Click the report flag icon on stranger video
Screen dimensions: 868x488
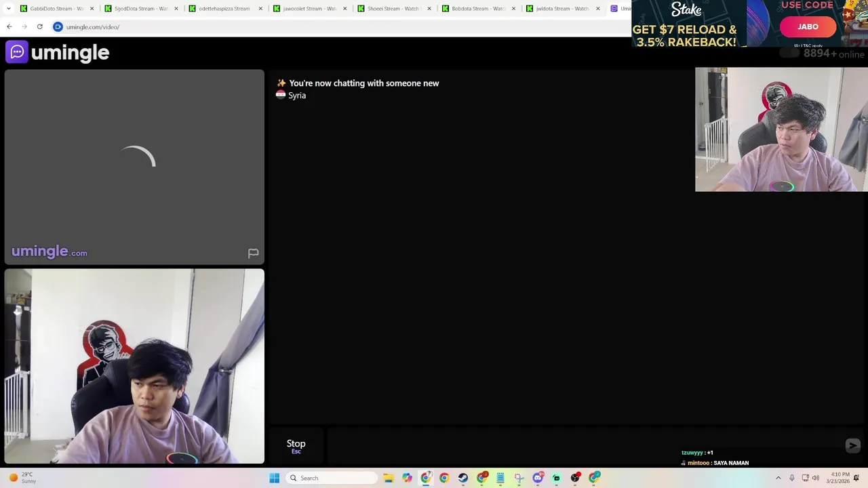coord(253,253)
